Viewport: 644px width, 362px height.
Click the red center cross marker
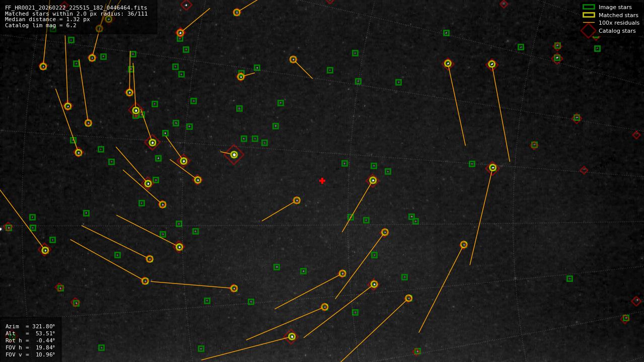[x=322, y=181]
